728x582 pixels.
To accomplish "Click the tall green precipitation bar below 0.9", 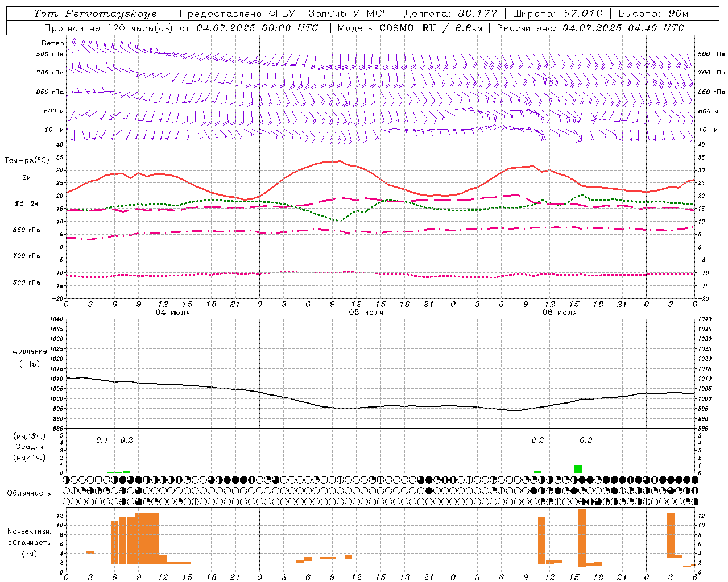I will click(x=578, y=469).
